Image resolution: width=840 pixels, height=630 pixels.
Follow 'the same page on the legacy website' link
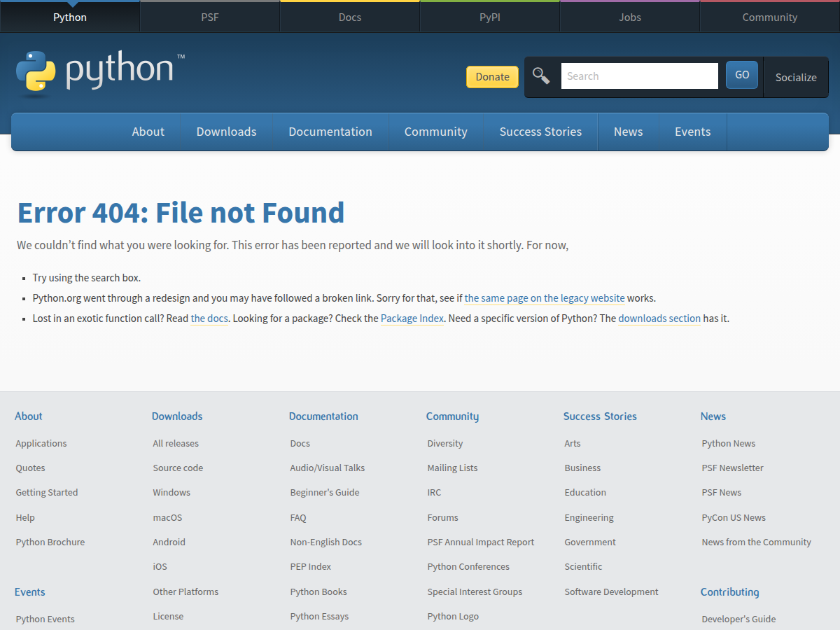(x=545, y=298)
